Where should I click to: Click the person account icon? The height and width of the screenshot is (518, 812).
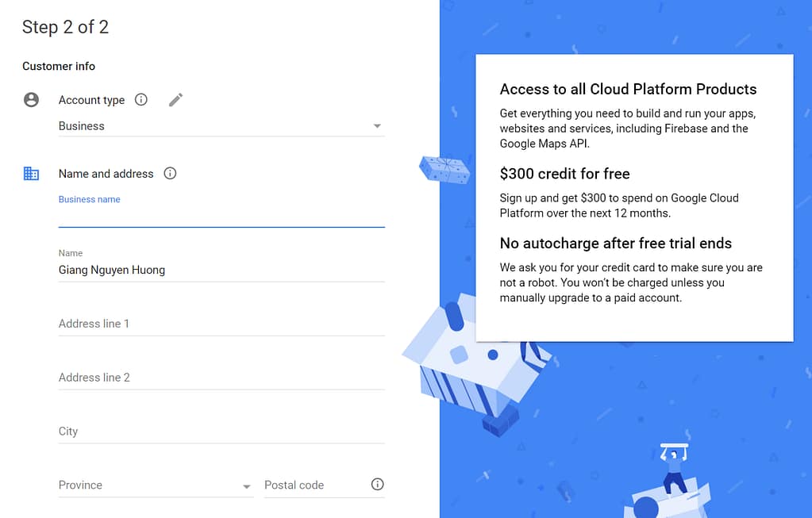point(31,100)
